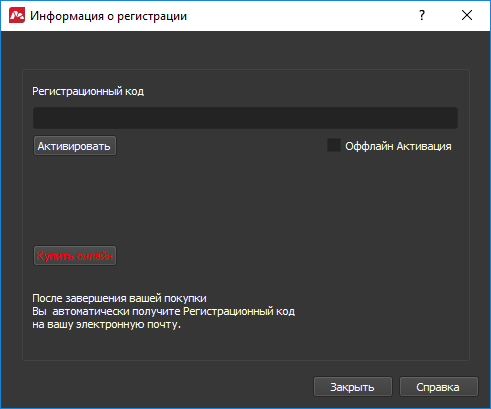Click the Оффлайн Активация label text
The width and height of the screenshot is (491, 409).
click(x=398, y=146)
